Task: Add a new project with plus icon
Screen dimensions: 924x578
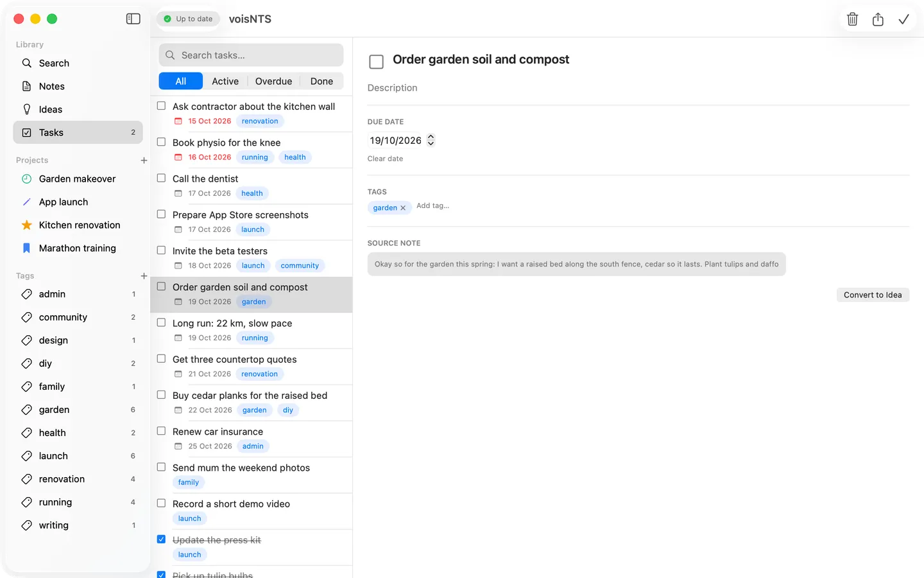Action: [144, 161]
